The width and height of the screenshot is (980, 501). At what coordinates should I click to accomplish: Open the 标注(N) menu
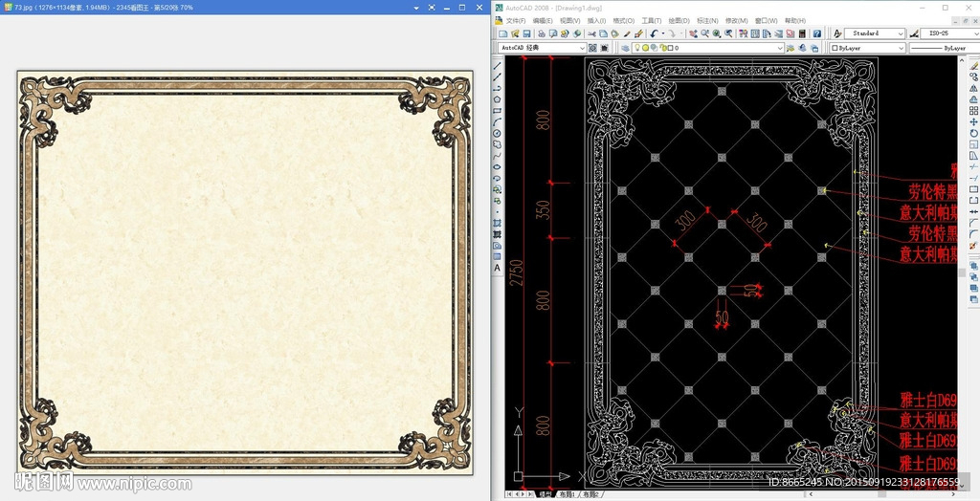tap(707, 20)
